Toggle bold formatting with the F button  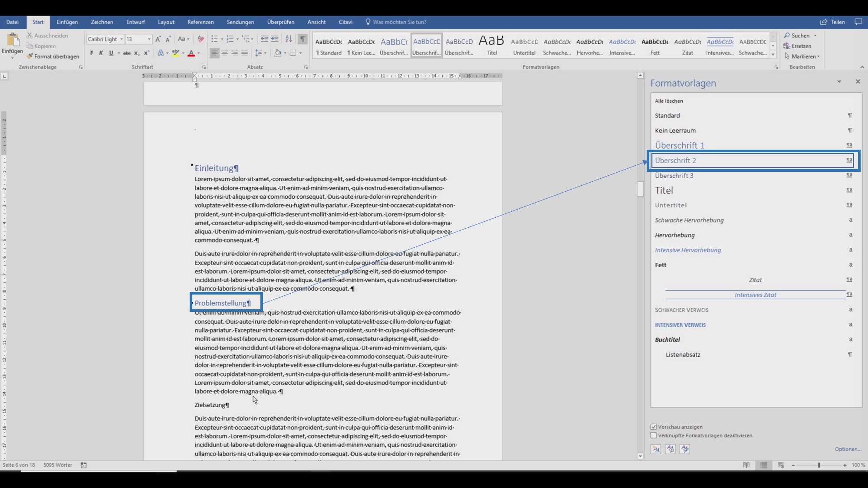click(92, 53)
